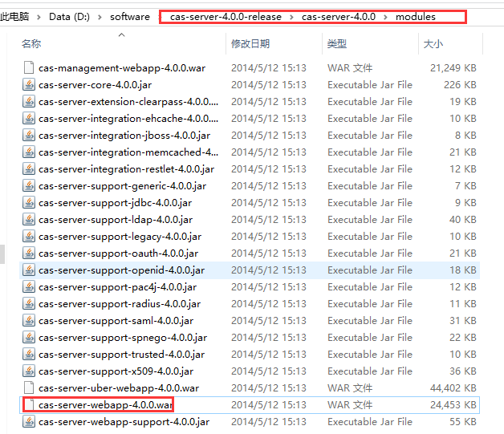The width and height of the screenshot is (504, 434).
Task: Click the 24,453 KB size value
Action: pos(453,405)
